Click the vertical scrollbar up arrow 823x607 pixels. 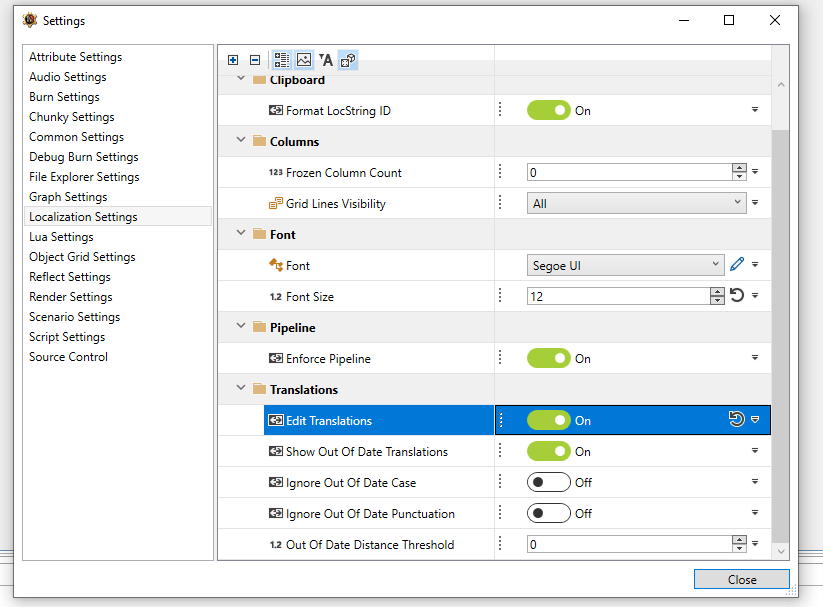(780, 85)
